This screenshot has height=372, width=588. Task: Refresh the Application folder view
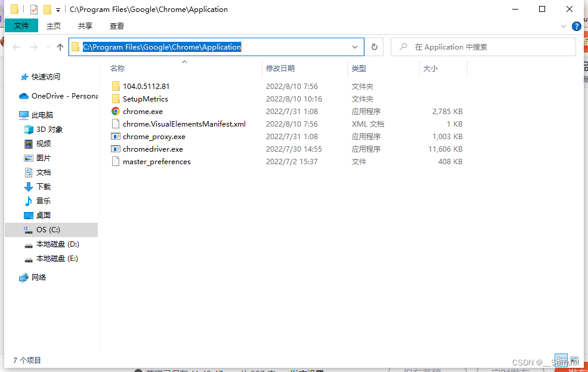coord(375,47)
